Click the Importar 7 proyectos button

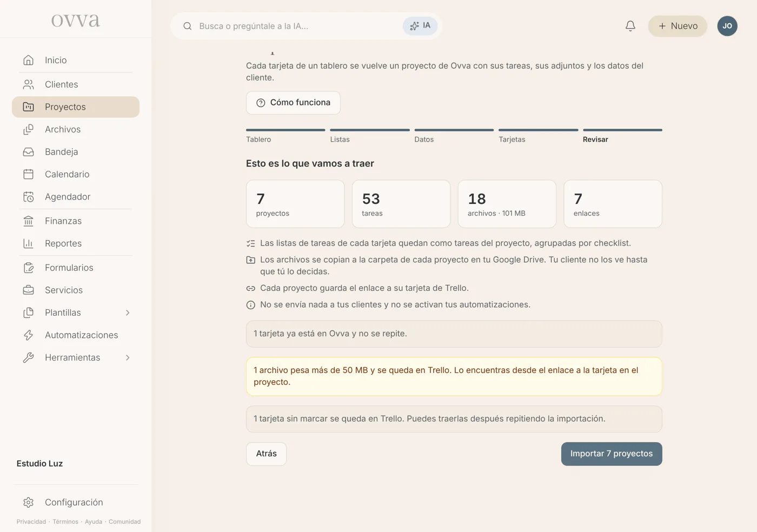click(x=612, y=454)
